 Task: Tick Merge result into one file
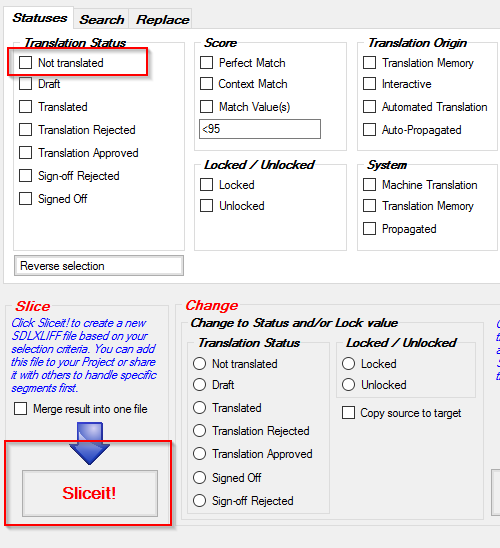pos(20,409)
